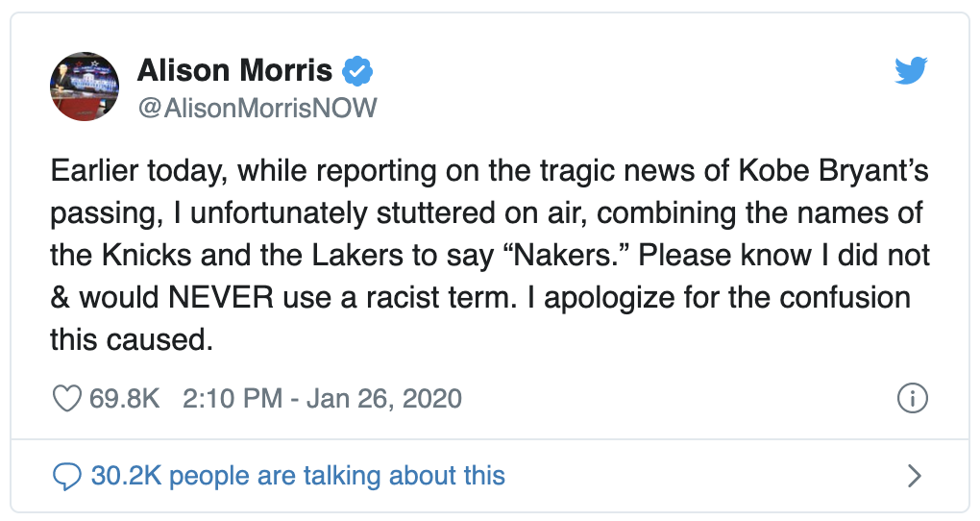The width and height of the screenshot is (980, 521).
Task: Click the speech bubble reply icon
Action: [66, 475]
